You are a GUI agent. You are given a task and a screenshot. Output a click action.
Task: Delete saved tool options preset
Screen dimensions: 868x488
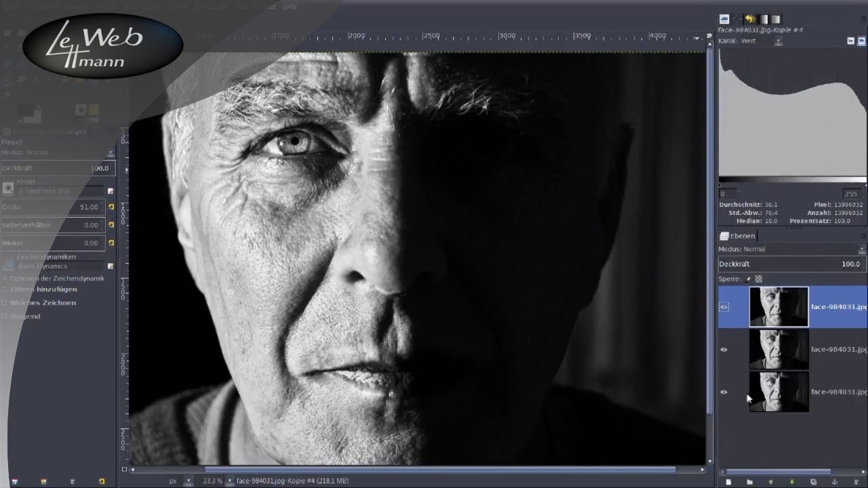click(73, 481)
